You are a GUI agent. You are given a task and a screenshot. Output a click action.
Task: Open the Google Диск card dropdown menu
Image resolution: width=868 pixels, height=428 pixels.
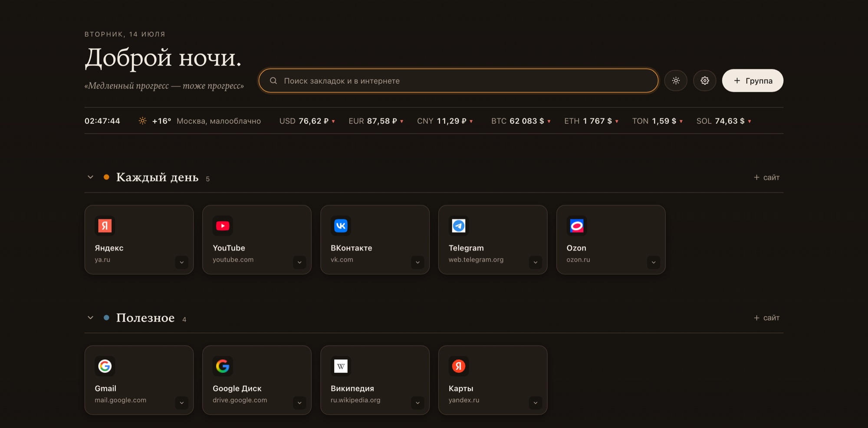[x=299, y=403]
